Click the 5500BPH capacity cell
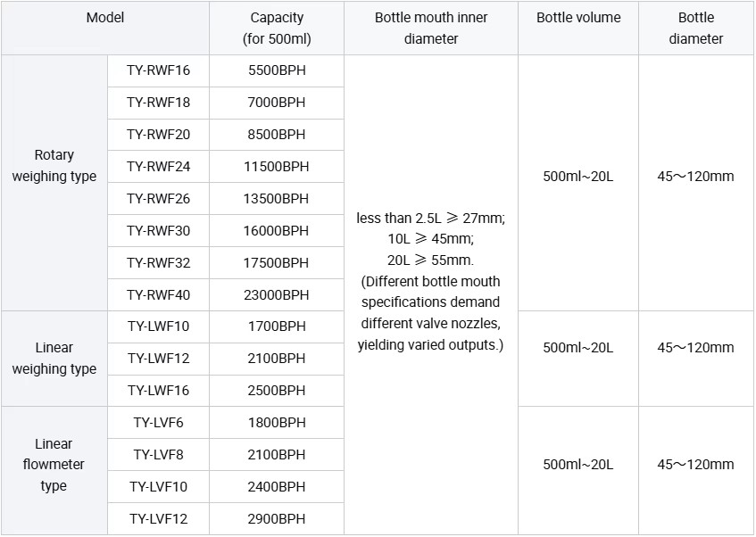 (277, 70)
